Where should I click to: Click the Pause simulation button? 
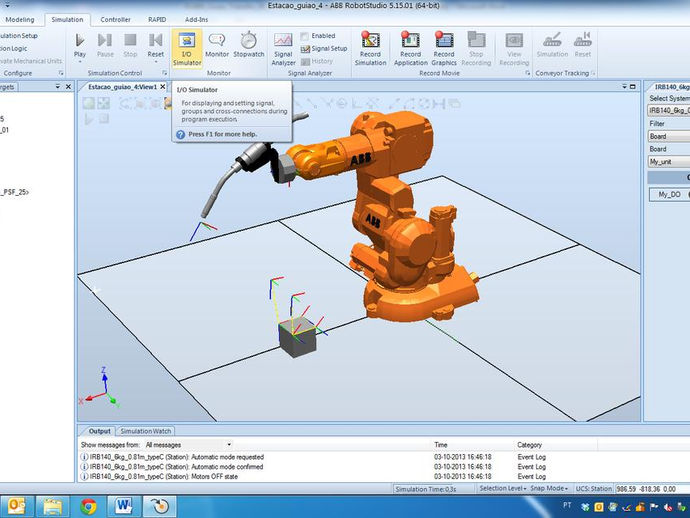105,44
